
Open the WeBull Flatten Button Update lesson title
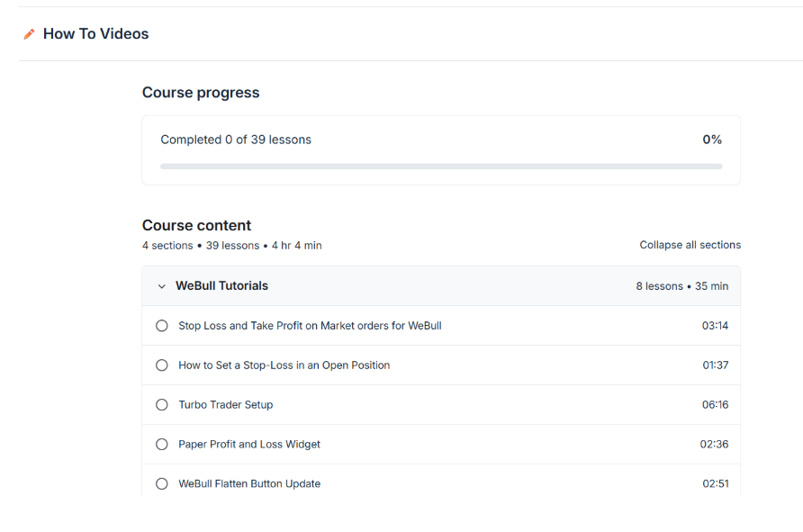pos(249,484)
